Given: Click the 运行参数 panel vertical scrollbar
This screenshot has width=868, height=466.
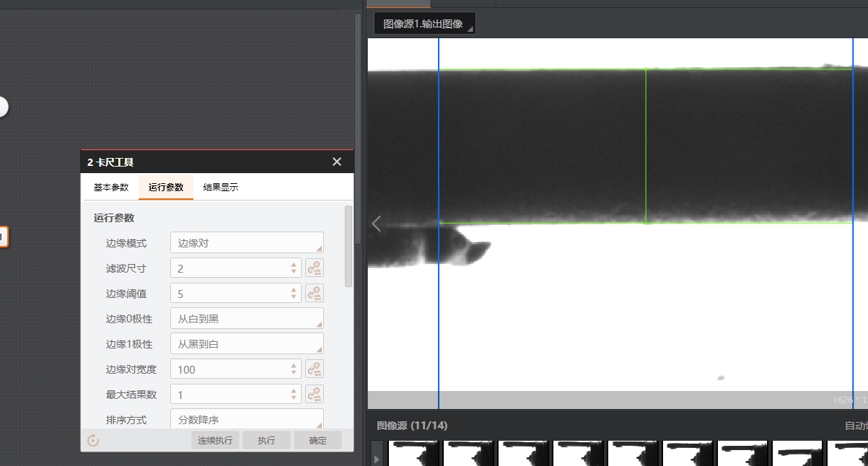Looking at the screenshot, I should (x=348, y=245).
